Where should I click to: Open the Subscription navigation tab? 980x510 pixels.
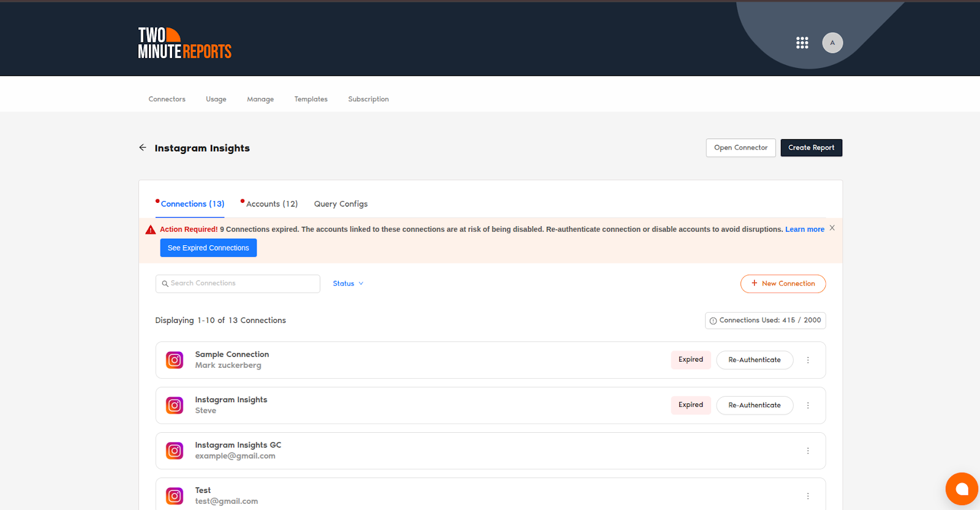coord(369,99)
